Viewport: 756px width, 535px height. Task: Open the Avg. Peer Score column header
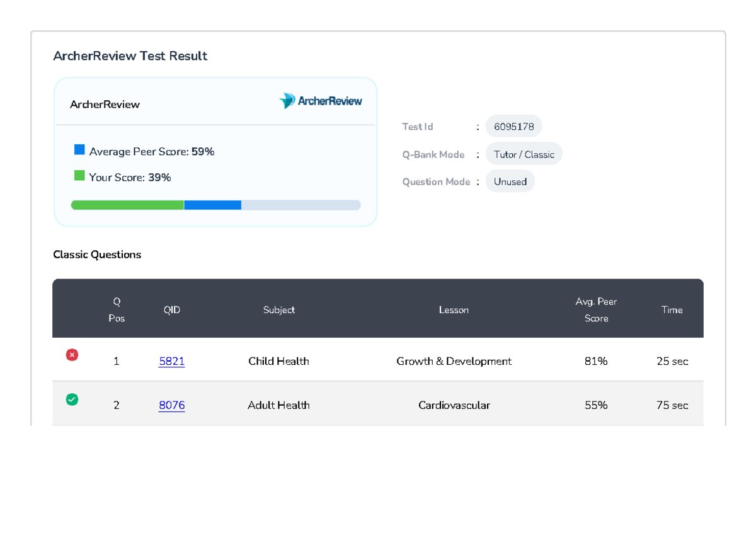596,309
